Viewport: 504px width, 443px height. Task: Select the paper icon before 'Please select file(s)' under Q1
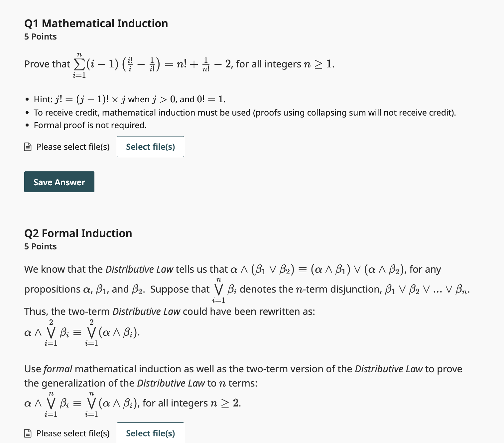click(28, 146)
